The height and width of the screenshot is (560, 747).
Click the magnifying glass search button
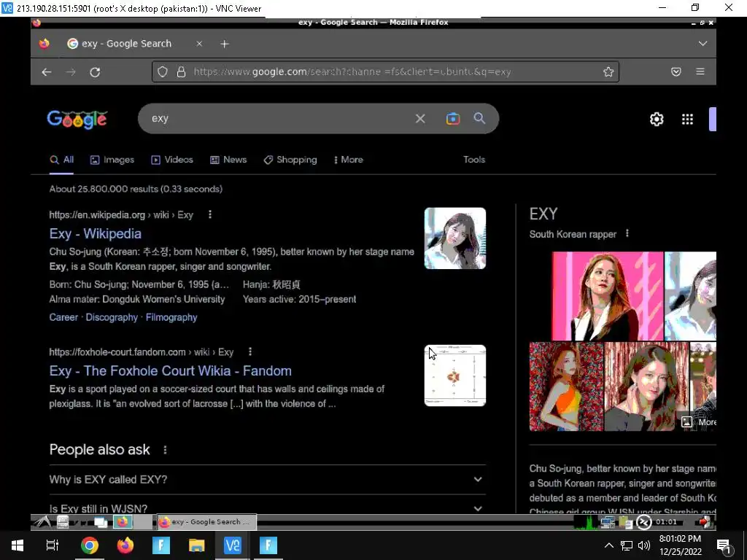click(x=480, y=119)
